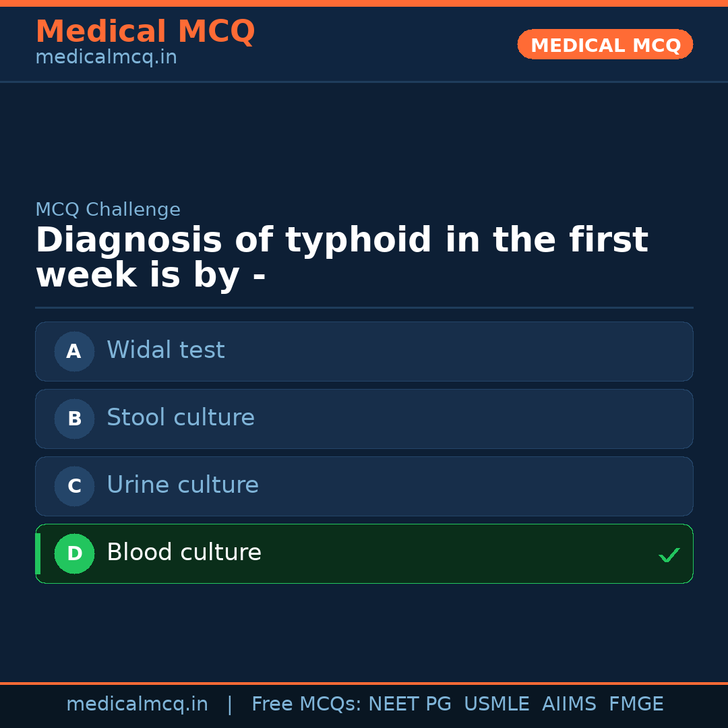Open the medicalmcq.in link in header
The image size is (728, 728).
[x=106, y=57]
